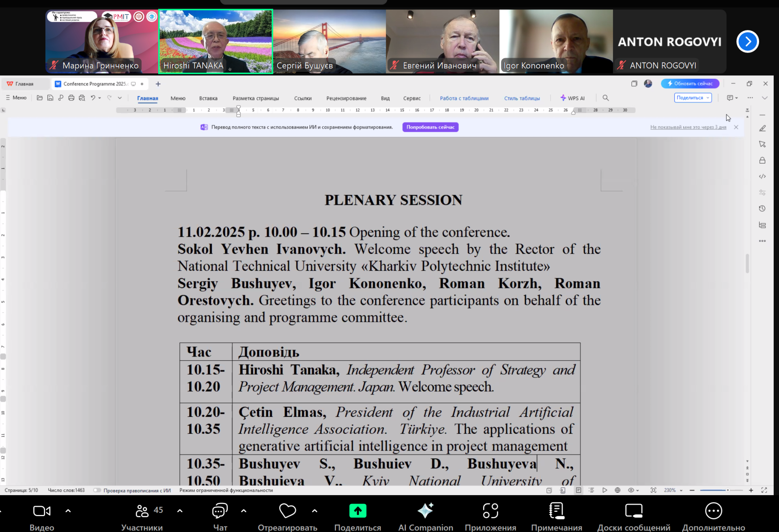Click the sliders settings icon in right sidebar

[x=762, y=193]
